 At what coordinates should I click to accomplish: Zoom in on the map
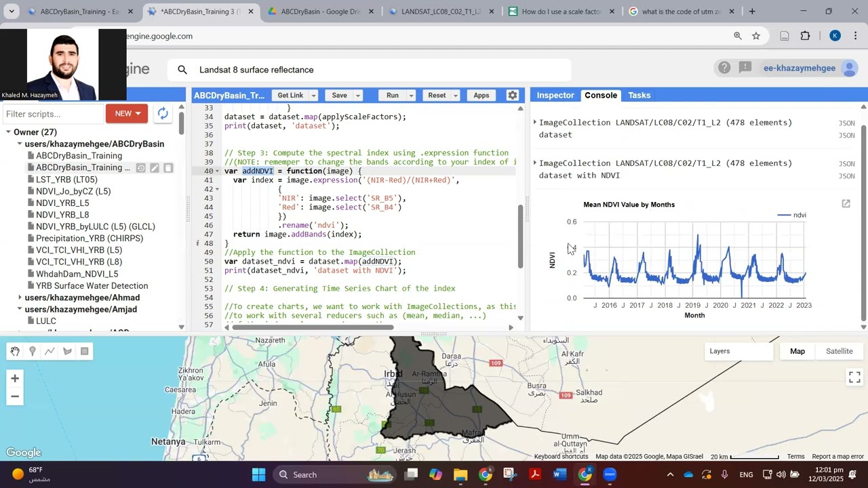[15, 379]
